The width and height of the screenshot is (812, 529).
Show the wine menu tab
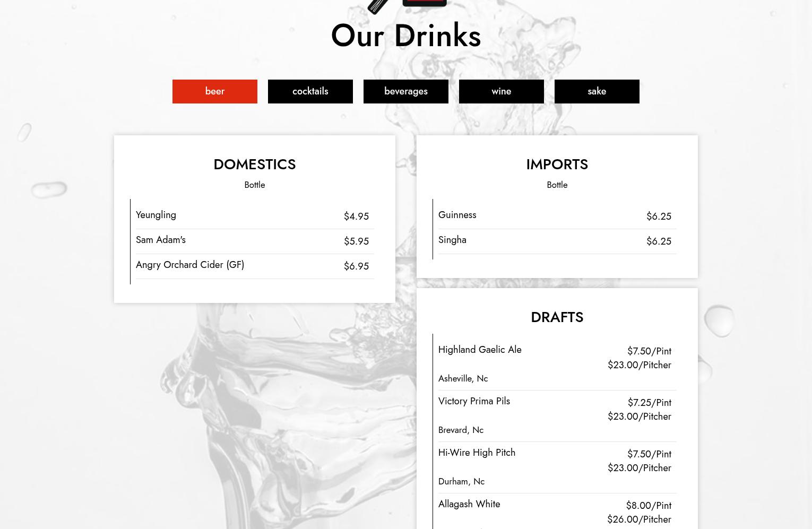502,91
